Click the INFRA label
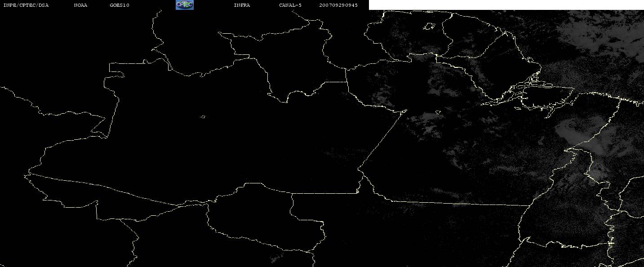 (242, 5)
